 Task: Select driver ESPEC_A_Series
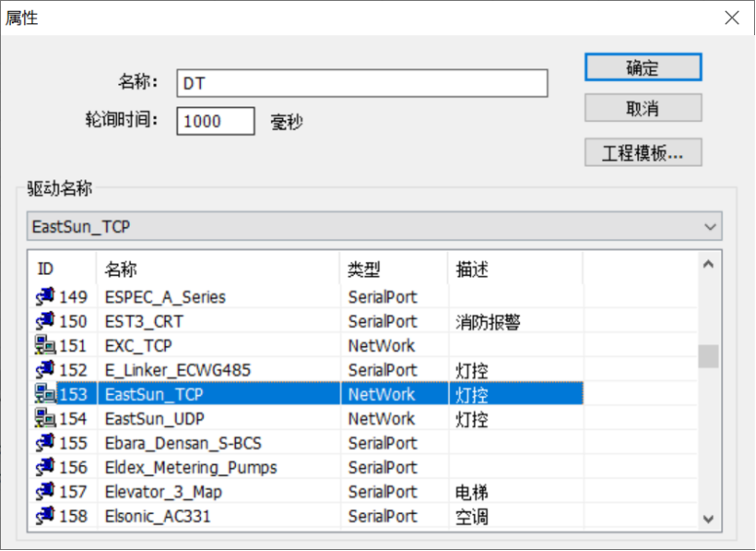point(166,296)
